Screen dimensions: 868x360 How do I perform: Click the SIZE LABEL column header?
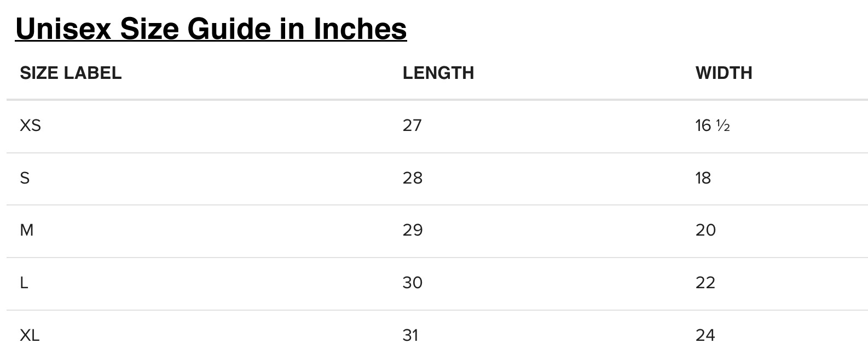tap(71, 73)
